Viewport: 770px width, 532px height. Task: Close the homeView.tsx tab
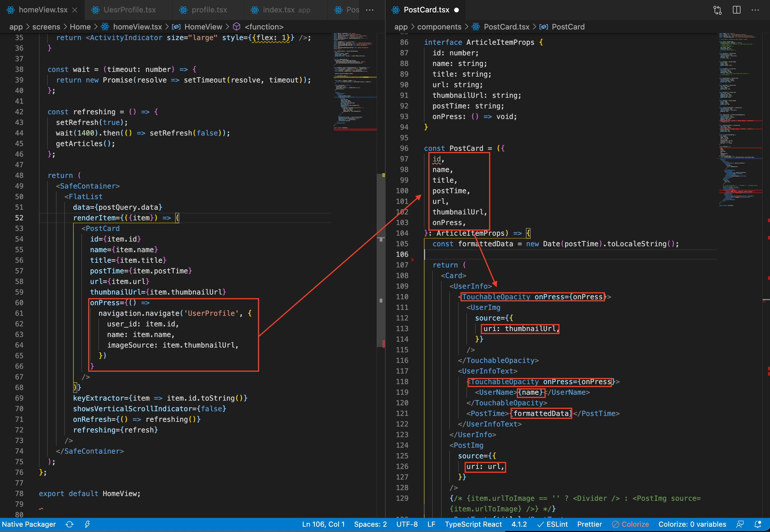coord(75,10)
